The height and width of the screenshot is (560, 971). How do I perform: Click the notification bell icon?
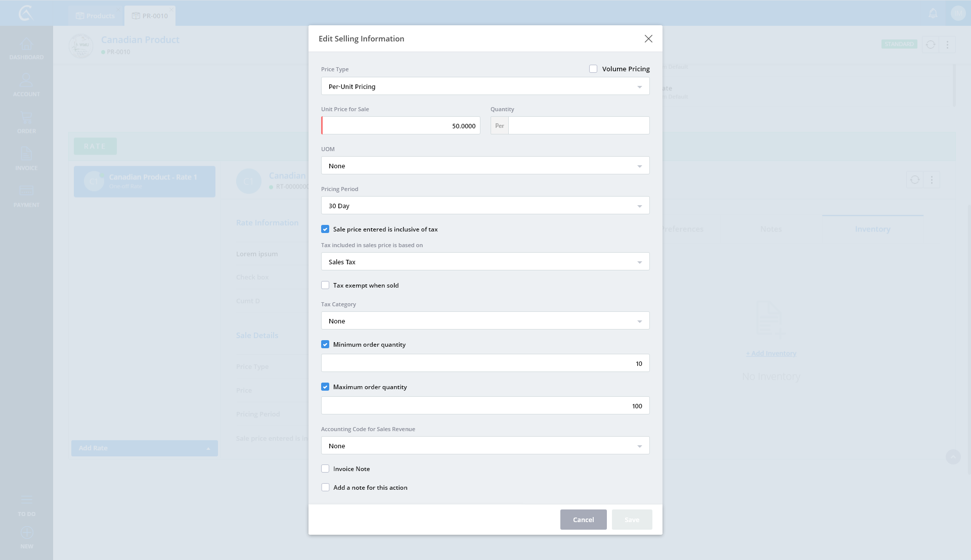point(933,14)
